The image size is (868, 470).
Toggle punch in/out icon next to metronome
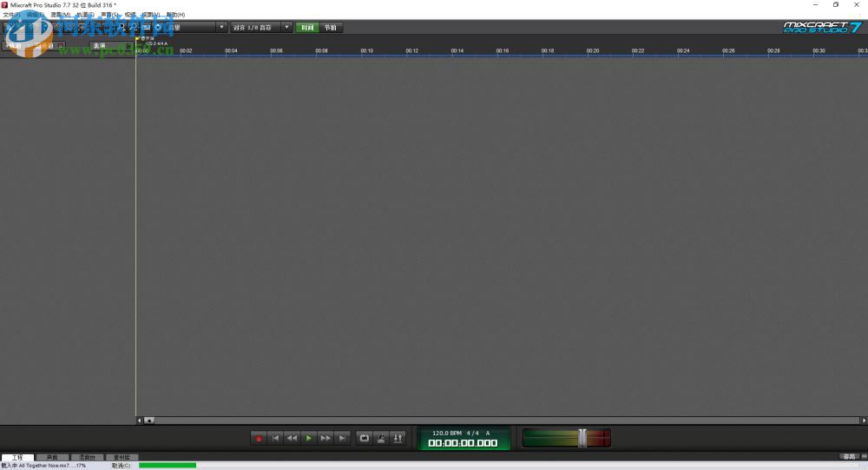[398, 438]
